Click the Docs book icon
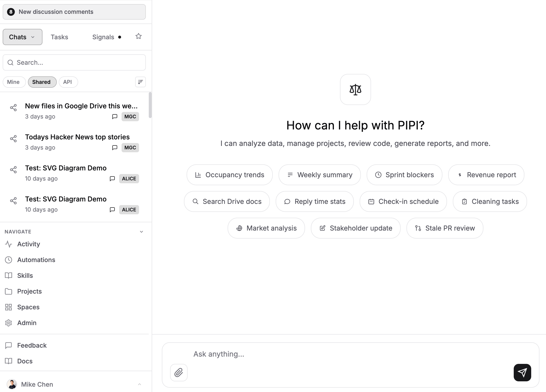This screenshot has height=392, width=546. (8, 361)
